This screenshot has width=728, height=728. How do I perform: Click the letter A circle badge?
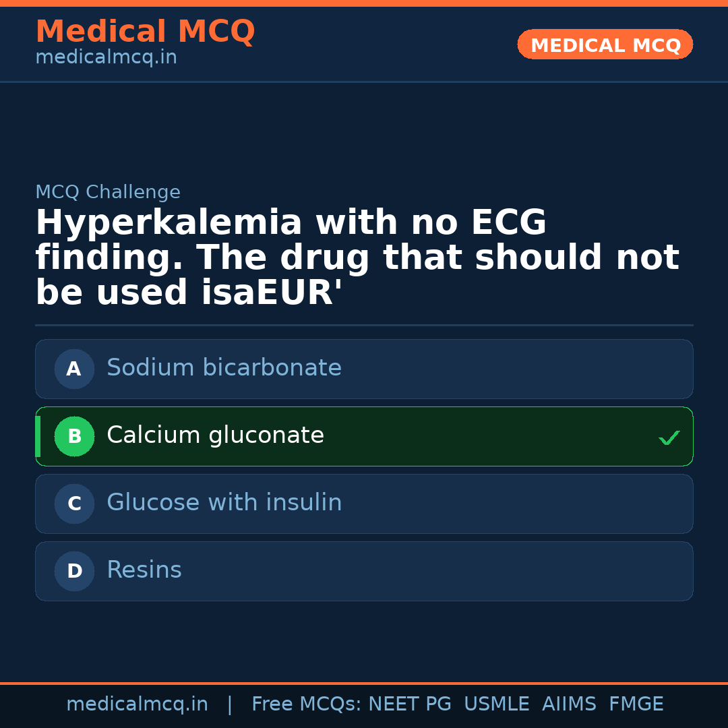tap(74, 369)
